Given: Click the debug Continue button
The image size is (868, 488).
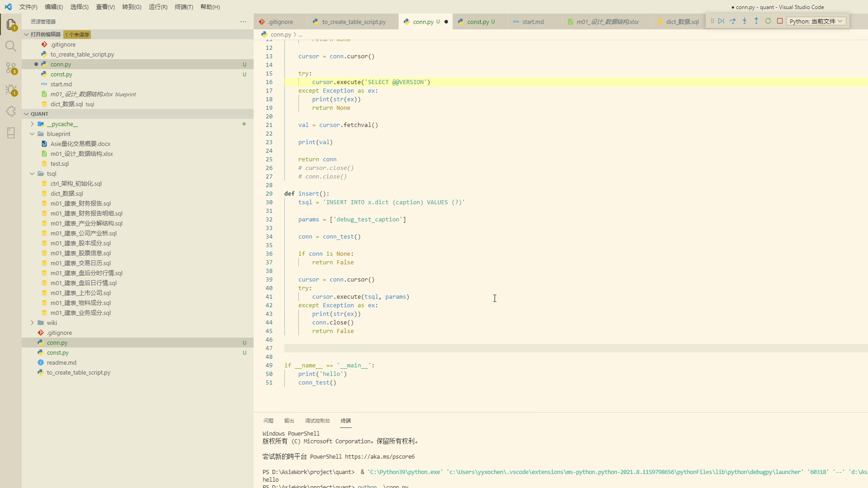Looking at the screenshot, I should (x=721, y=21).
